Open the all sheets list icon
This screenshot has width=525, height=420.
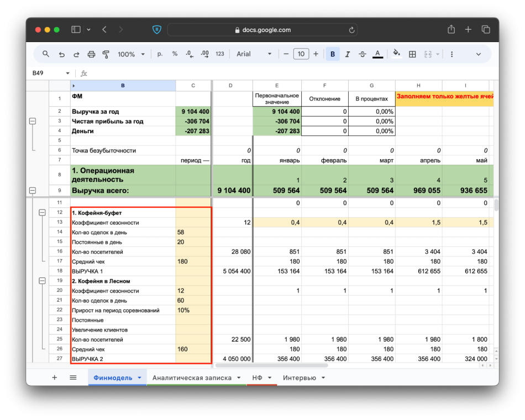click(x=73, y=377)
